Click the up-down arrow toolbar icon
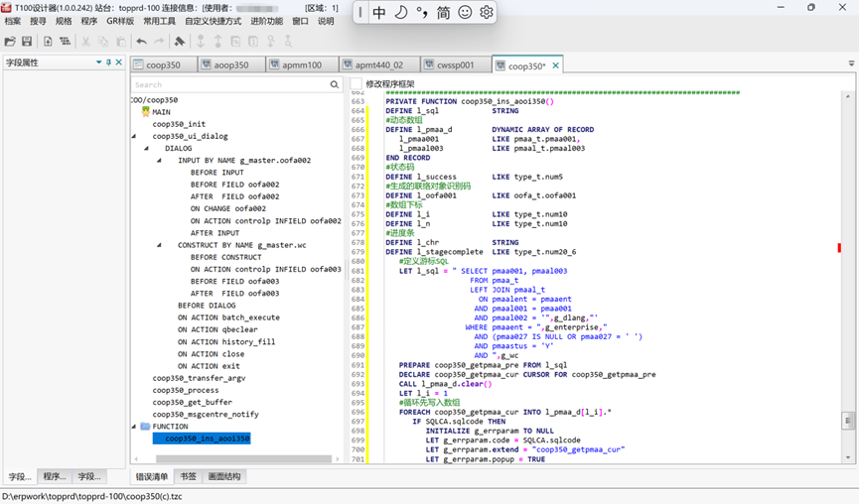The image size is (859, 504). point(271,42)
